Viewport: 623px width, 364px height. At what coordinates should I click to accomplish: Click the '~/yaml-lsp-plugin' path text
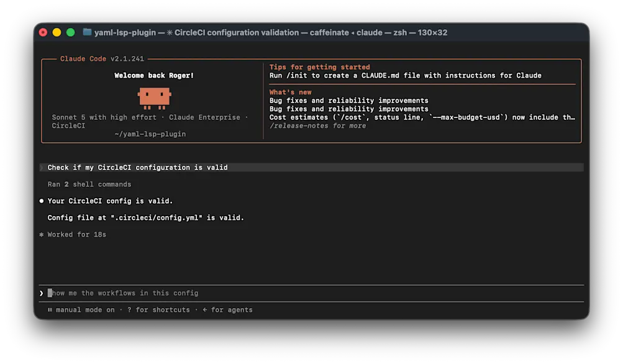150,134
